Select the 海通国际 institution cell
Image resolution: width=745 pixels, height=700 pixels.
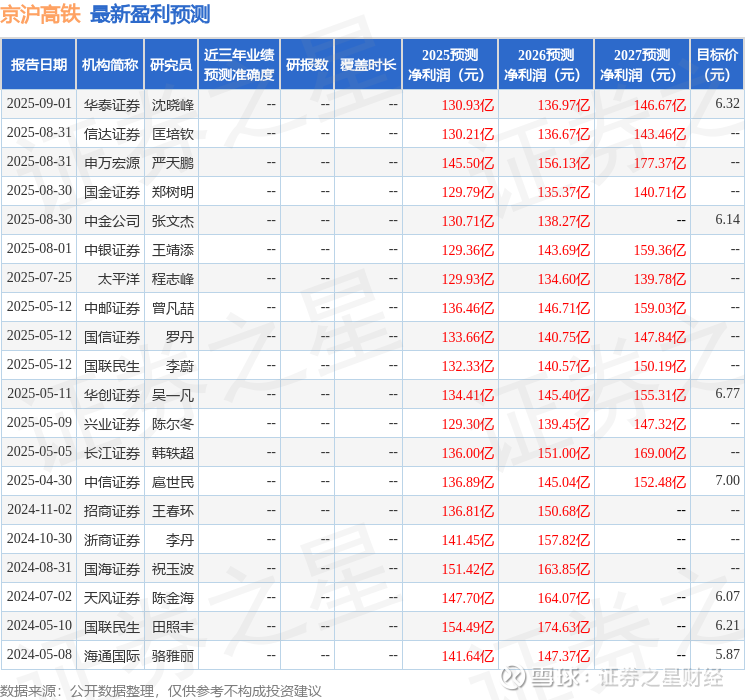click(x=112, y=656)
